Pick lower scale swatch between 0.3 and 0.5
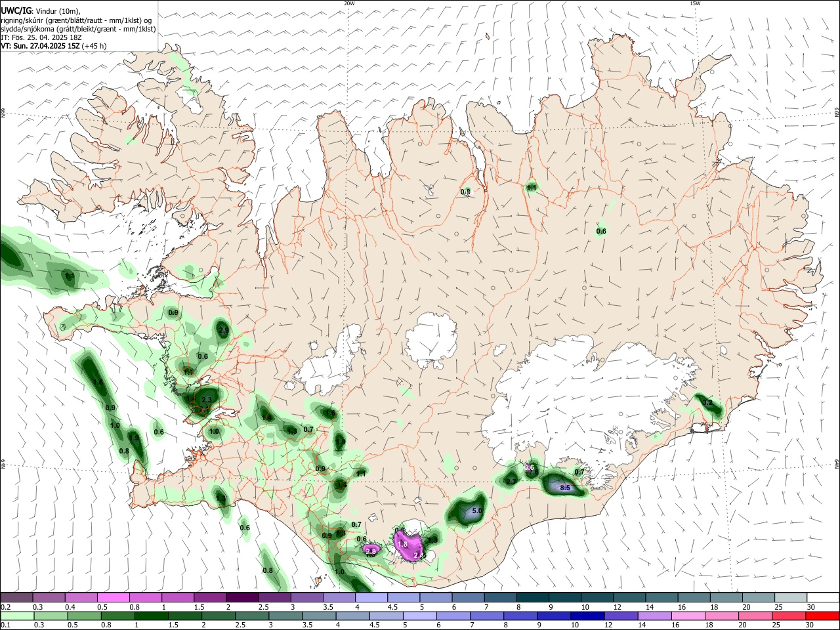This screenshot has height=630, width=840. click(51, 616)
